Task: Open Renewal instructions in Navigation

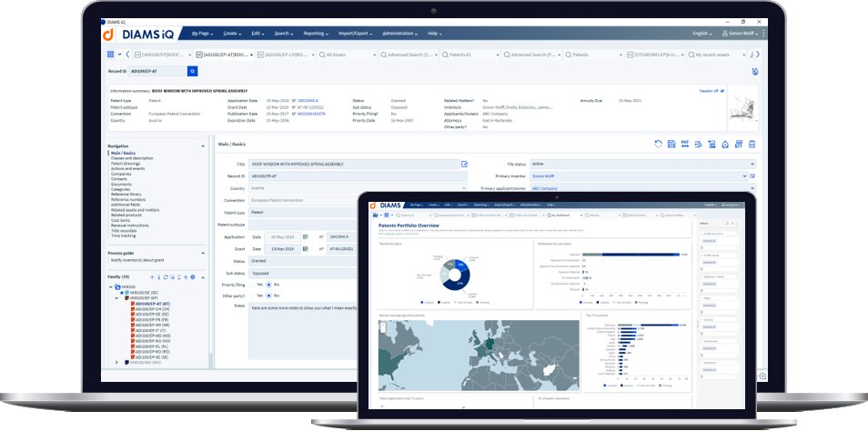Action: (129, 226)
